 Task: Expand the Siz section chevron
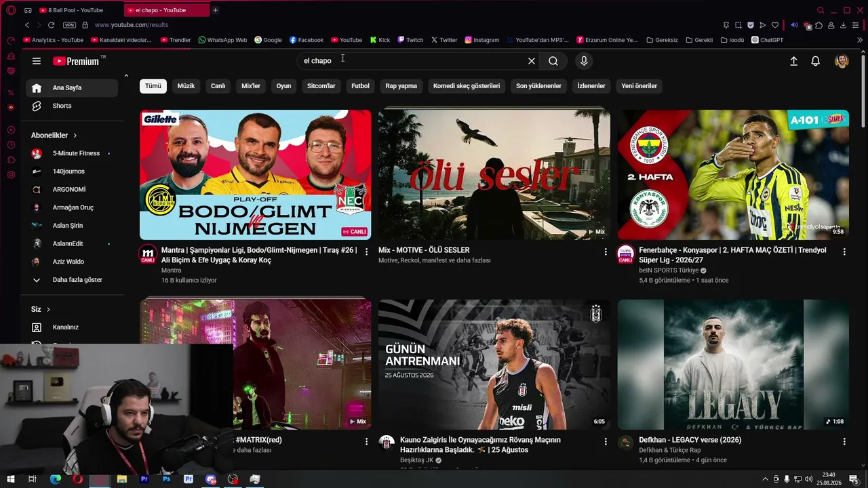48,310
